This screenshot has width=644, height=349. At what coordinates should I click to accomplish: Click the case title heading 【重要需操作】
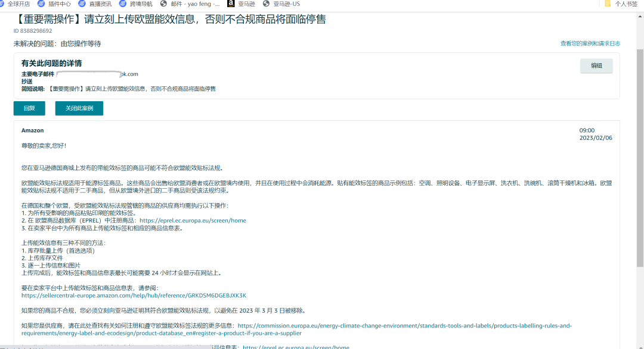click(x=169, y=20)
